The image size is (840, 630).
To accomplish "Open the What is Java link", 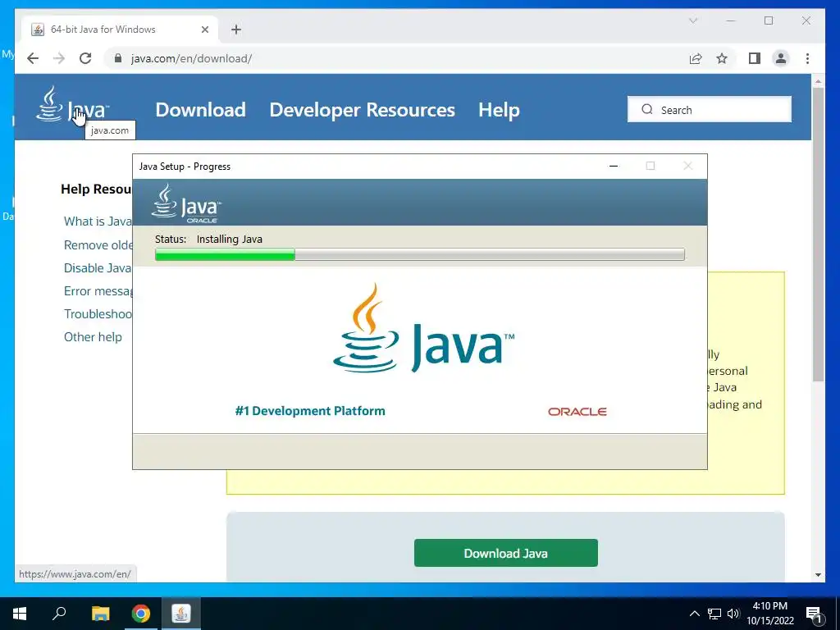I will [x=98, y=221].
